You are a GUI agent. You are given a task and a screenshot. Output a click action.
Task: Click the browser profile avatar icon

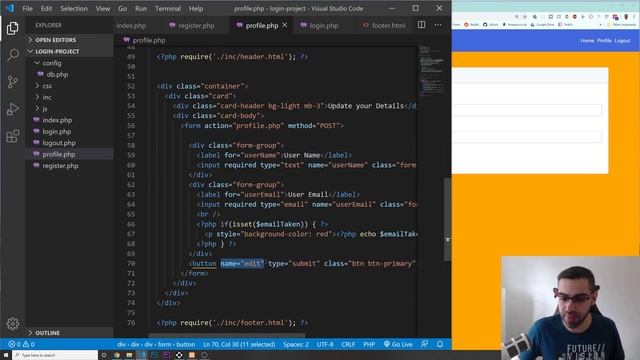[x=626, y=17]
